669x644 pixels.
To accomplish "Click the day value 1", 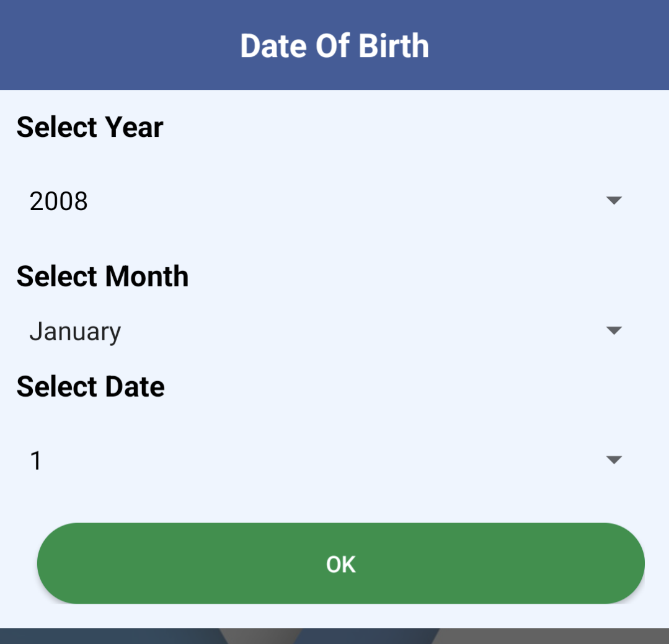I will 36,461.
